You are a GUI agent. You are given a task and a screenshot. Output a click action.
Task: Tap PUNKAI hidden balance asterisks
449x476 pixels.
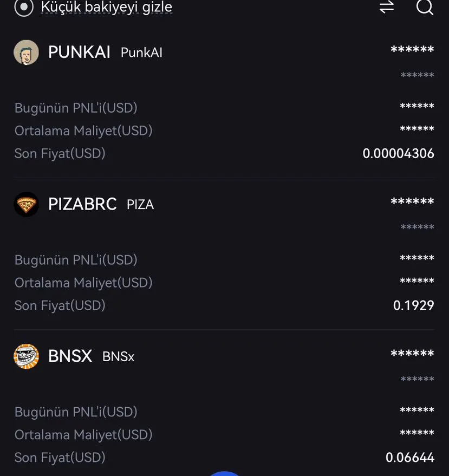pos(412,50)
